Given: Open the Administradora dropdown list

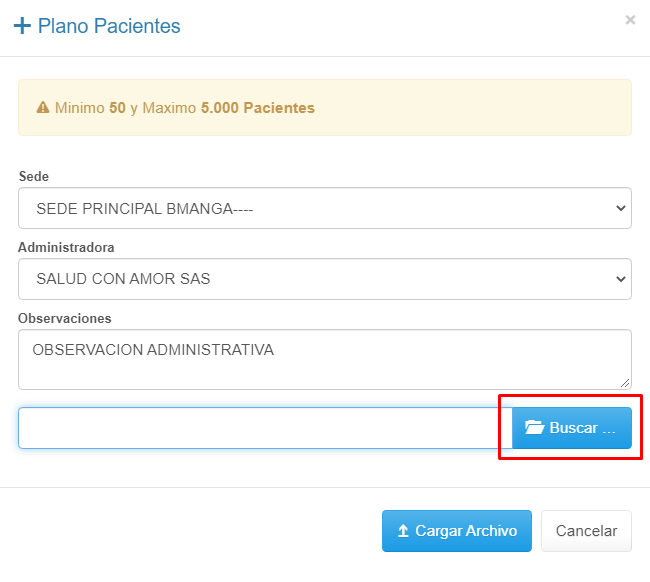Looking at the screenshot, I should pyautogui.click(x=324, y=279).
